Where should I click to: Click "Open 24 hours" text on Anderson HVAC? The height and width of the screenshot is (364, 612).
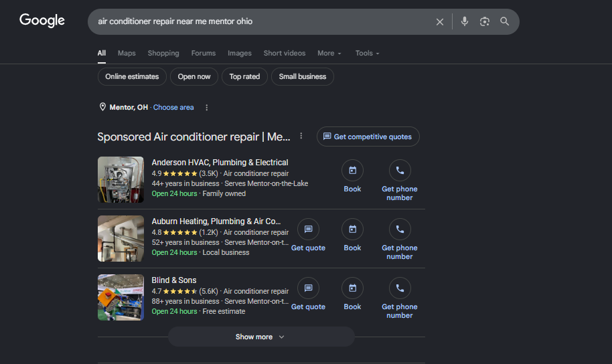pos(174,193)
